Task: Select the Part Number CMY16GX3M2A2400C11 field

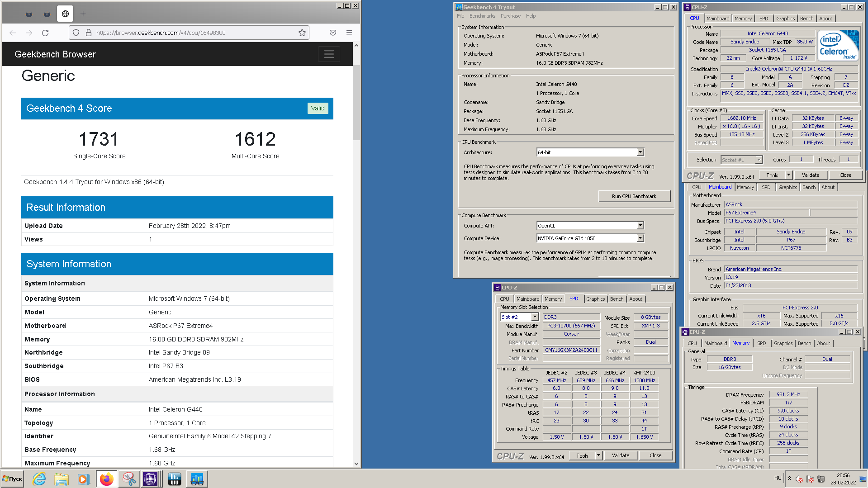Action: [x=571, y=350]
